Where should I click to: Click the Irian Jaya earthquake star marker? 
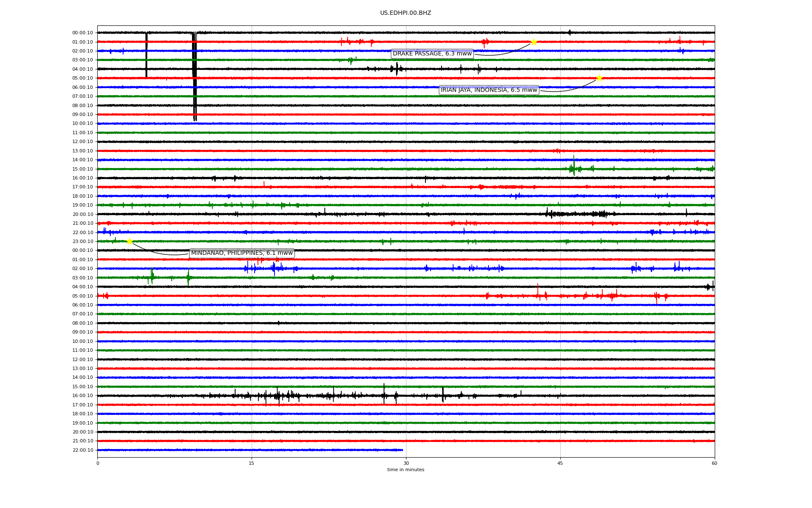click(599, 78)
